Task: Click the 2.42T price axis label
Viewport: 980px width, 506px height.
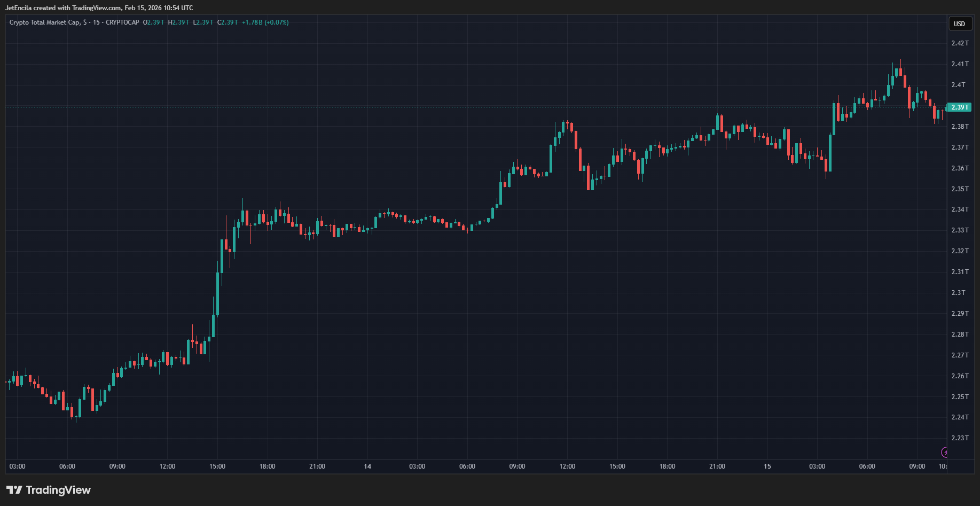Action: click(960, 43)
